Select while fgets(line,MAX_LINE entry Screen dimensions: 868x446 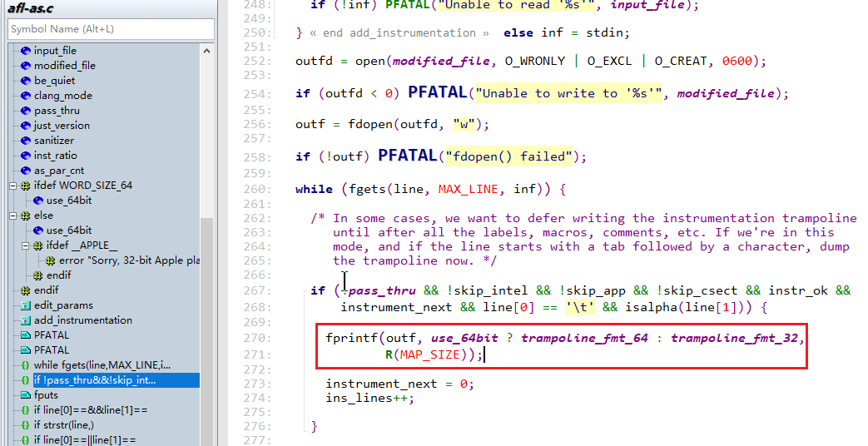click(102, 364)
